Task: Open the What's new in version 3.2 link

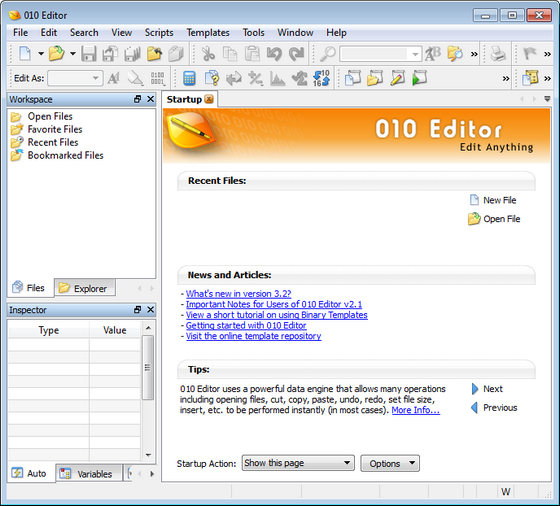Action: pyautogui.click(x=239, y=294)
